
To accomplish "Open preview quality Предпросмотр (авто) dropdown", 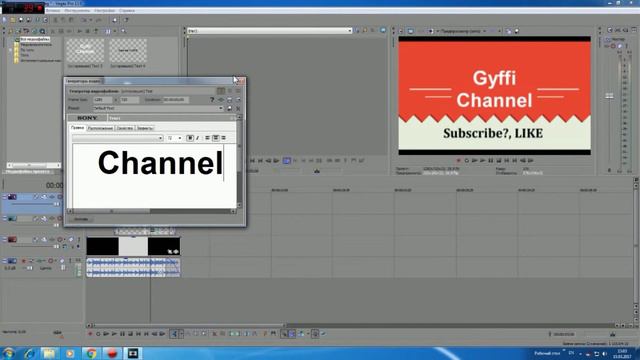I will point(484,31).
